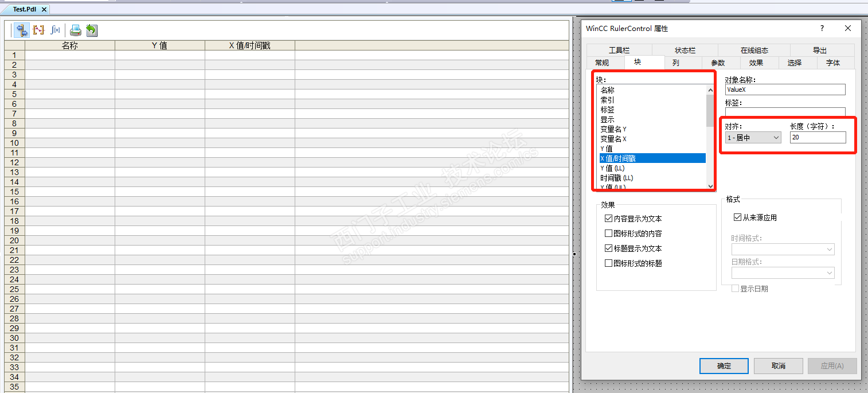Image resolution: width=868 pixels, height=393 pixels.
Task: Click the '应用(A)' button
Action: [x=832, y=366]
